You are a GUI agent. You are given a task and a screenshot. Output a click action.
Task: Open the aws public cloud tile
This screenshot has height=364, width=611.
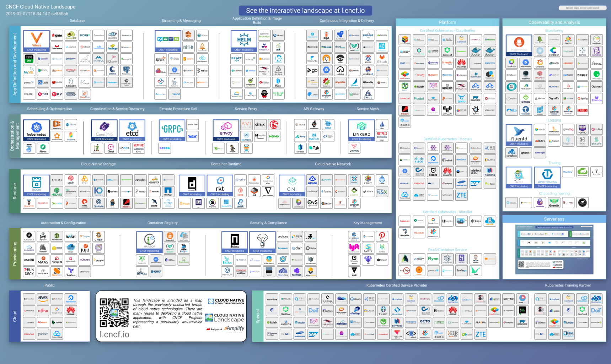pos(43,299)
